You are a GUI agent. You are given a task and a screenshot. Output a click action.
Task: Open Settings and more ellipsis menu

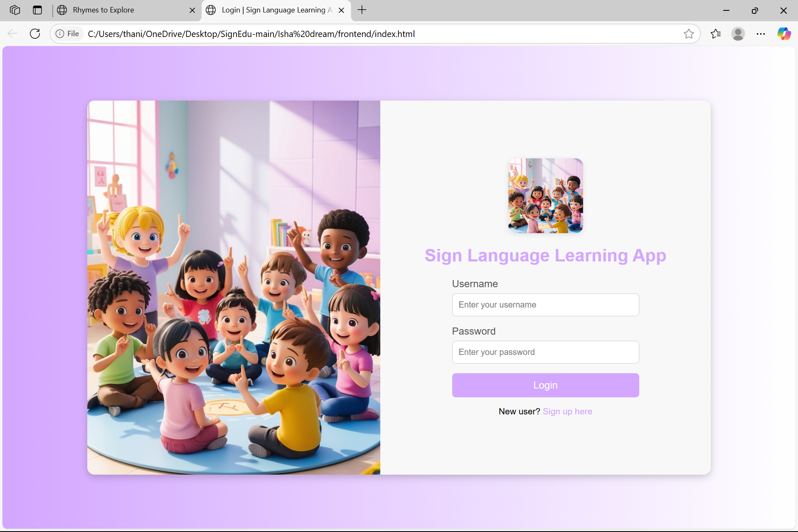click(x=761, y=34)
